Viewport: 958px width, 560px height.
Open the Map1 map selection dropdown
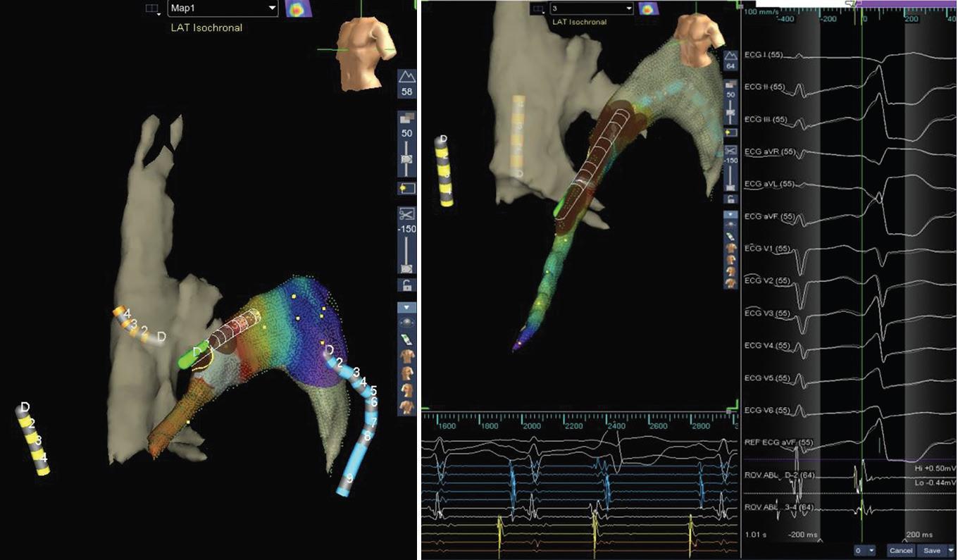tap(223, 8)
